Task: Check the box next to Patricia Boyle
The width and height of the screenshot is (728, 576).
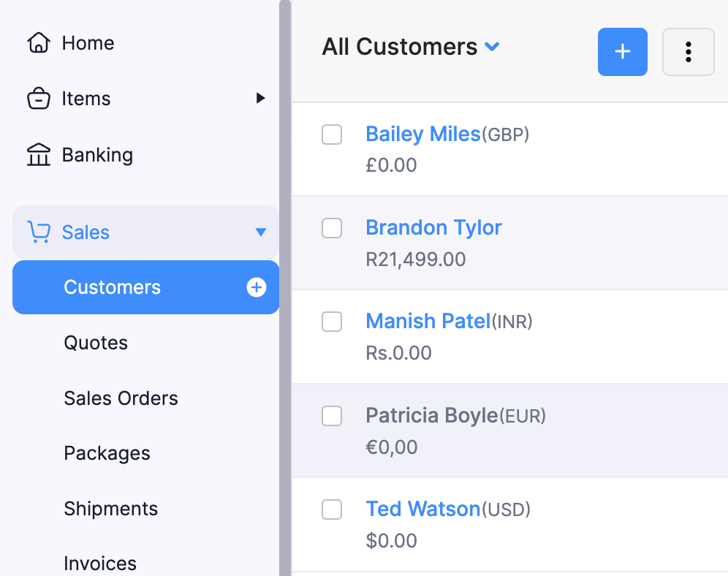Action: coord(332,416)
